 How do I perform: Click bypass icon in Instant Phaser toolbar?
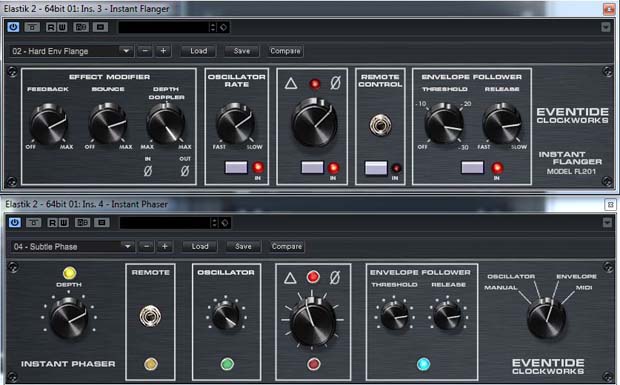[34, 223]
